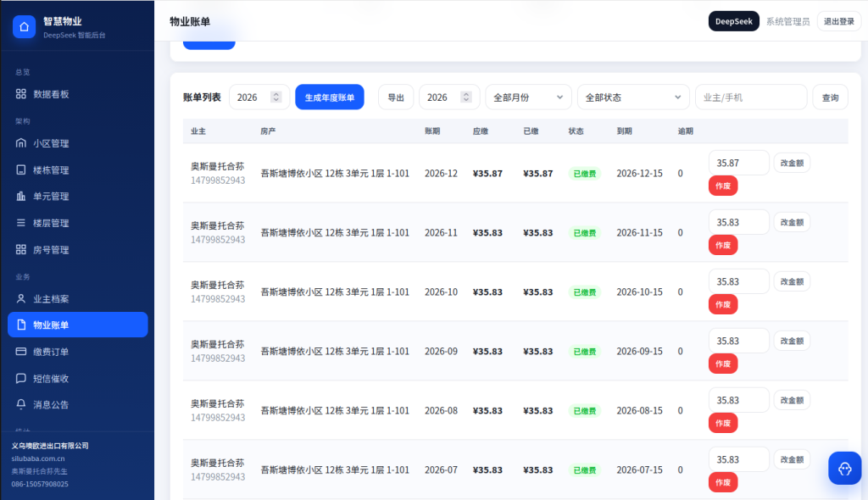Open 数据看板 dashboard icon in sidebar

coord(21,93)
